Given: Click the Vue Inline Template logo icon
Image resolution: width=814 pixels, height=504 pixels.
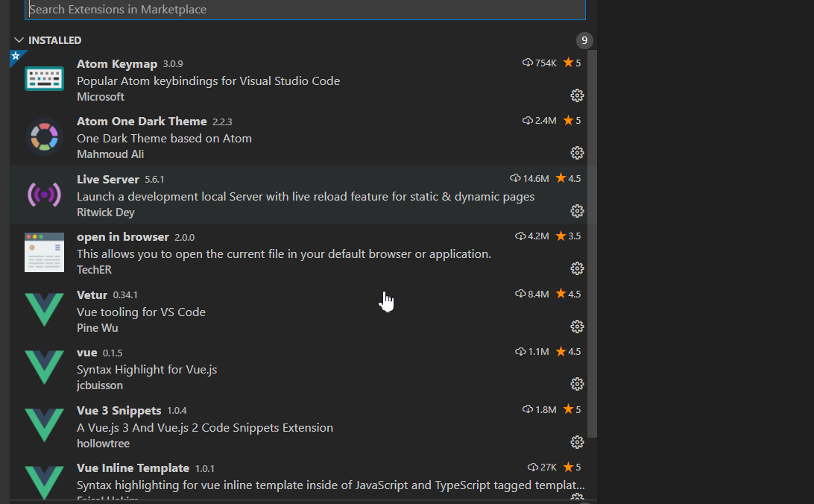Looking at the screenshot, I should pos(44,482).
